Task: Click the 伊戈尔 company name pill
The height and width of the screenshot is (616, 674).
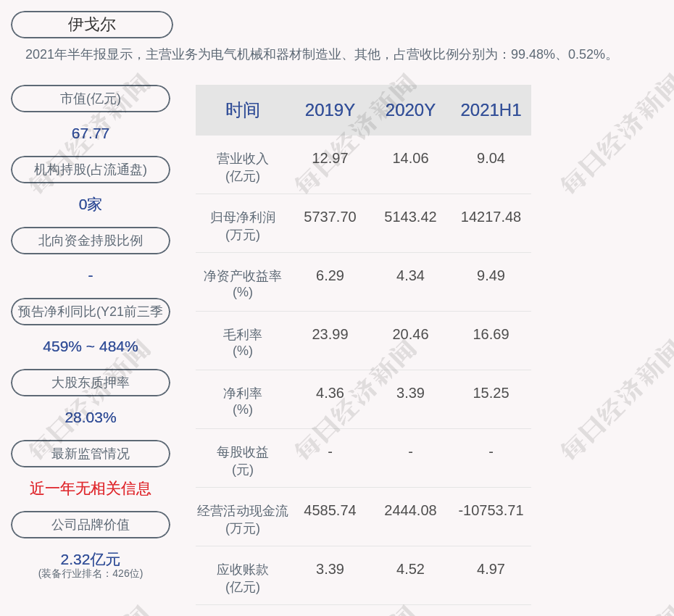Action: [92, 25]
